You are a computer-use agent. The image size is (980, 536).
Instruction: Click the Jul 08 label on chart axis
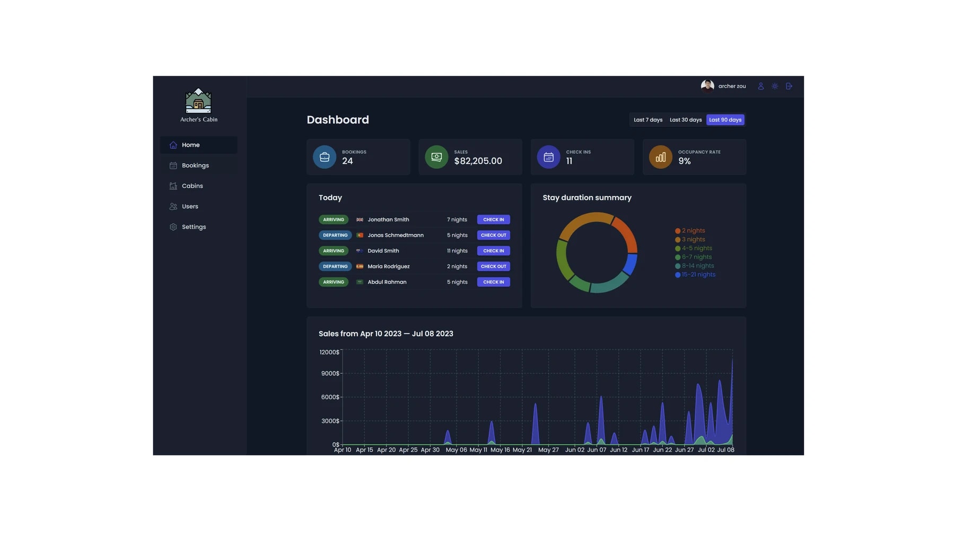[x=725, y=450]
